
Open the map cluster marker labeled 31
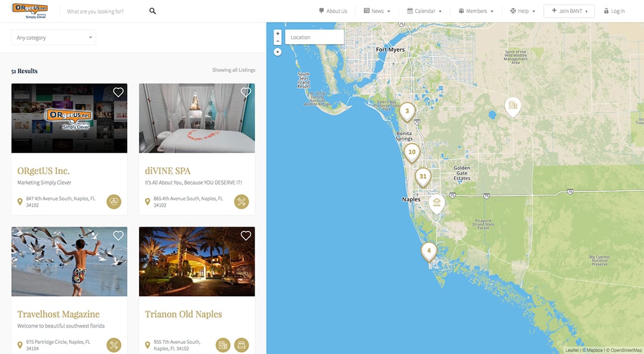423,178
